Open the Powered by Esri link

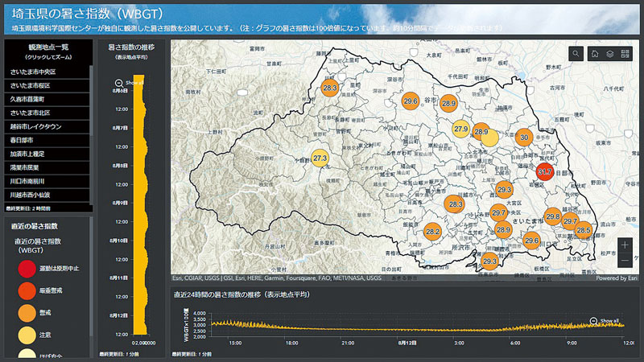(x=616, y=278)
